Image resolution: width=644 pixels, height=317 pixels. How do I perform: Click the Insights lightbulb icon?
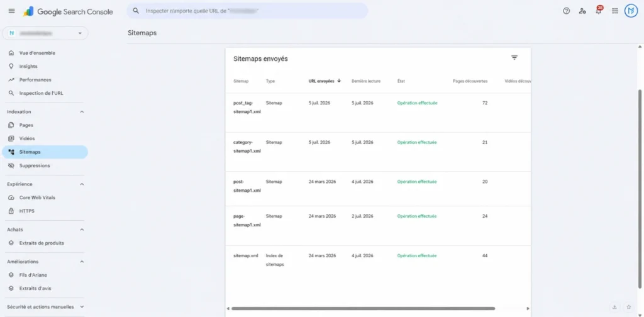coord(11,66)
